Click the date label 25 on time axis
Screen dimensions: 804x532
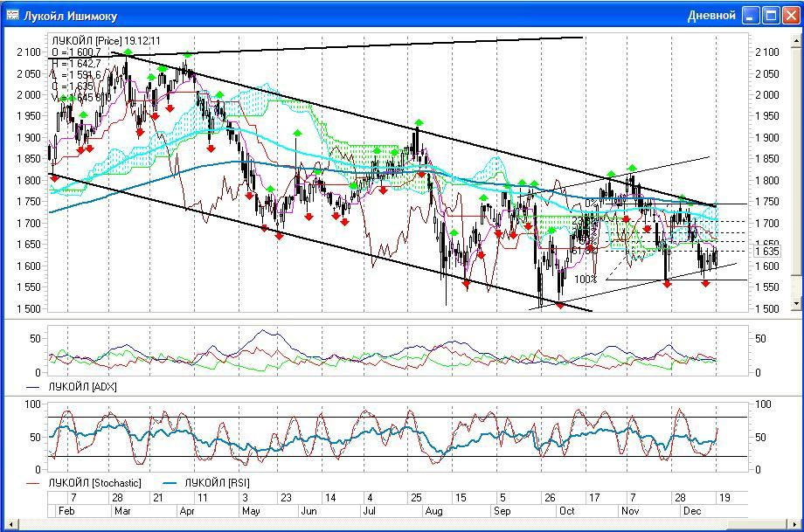point(416,498)
